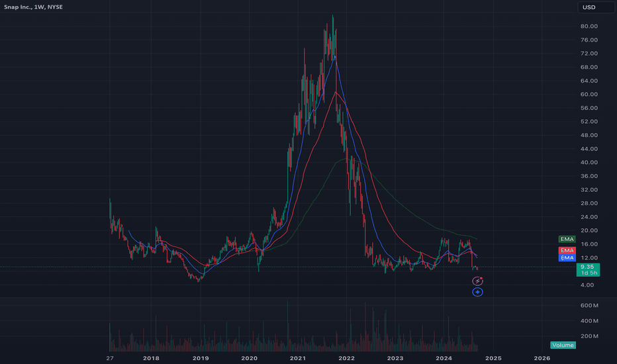
Task: Click the green EMA indicator label
Action: pyautogui.click(x=567, y=240)
